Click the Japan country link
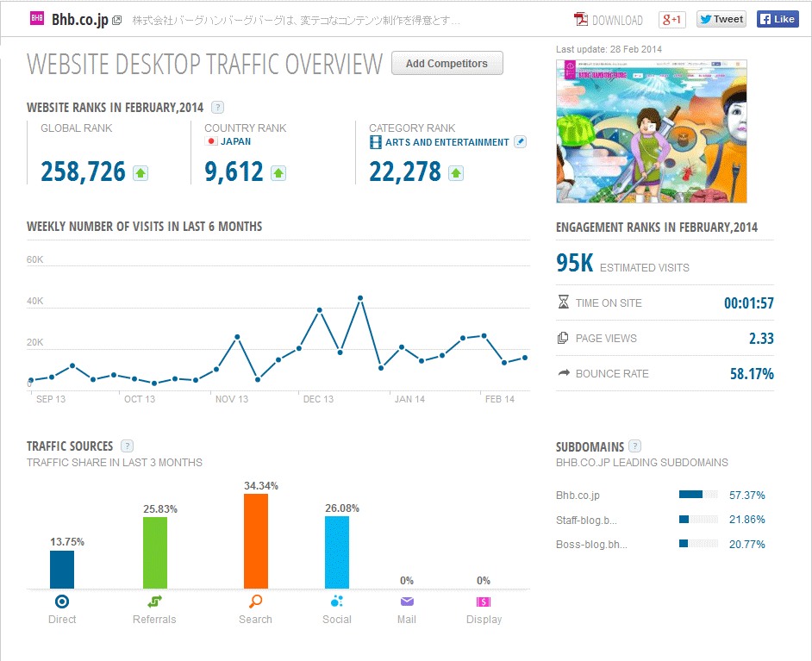The image size is (812, 661). [235, 141]
